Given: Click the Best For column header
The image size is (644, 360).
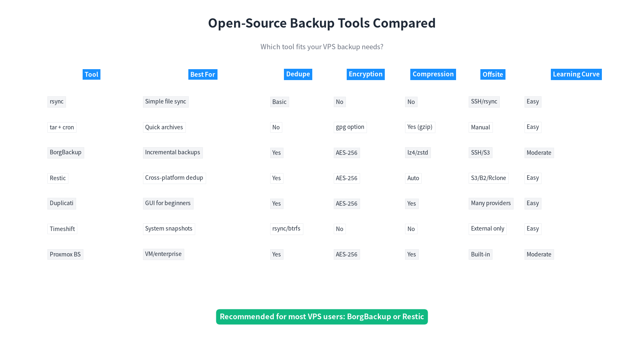Looking at the screenshot, I should pos(203,74).
